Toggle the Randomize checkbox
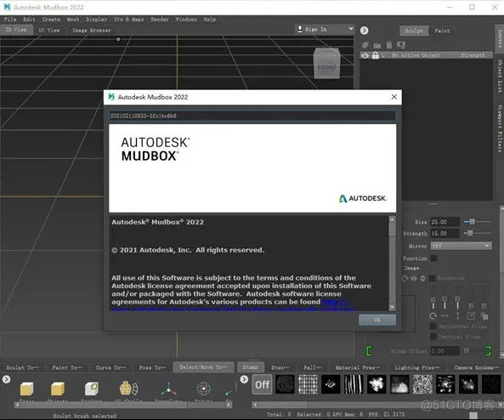Screen dimensions: 504x420 click(433, 278)
